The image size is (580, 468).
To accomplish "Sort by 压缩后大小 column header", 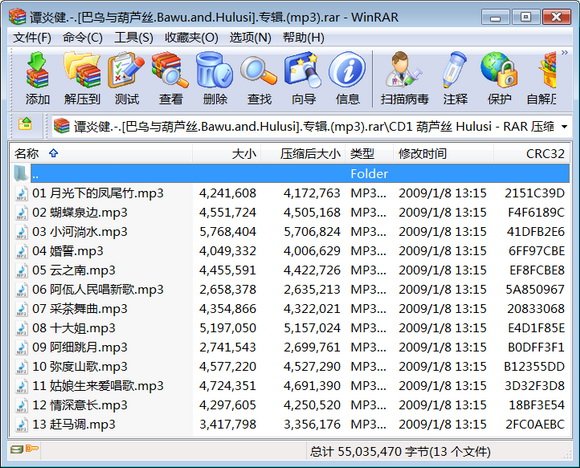I will 303,153.
